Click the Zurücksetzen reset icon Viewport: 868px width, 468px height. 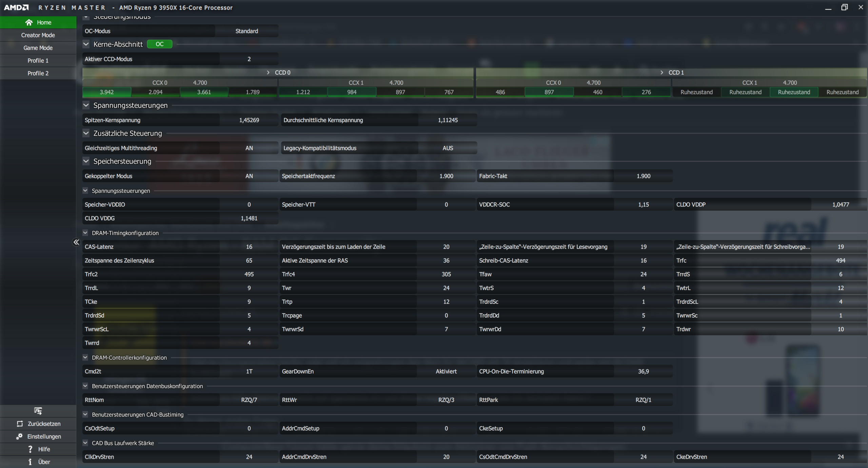pos(20,424)
